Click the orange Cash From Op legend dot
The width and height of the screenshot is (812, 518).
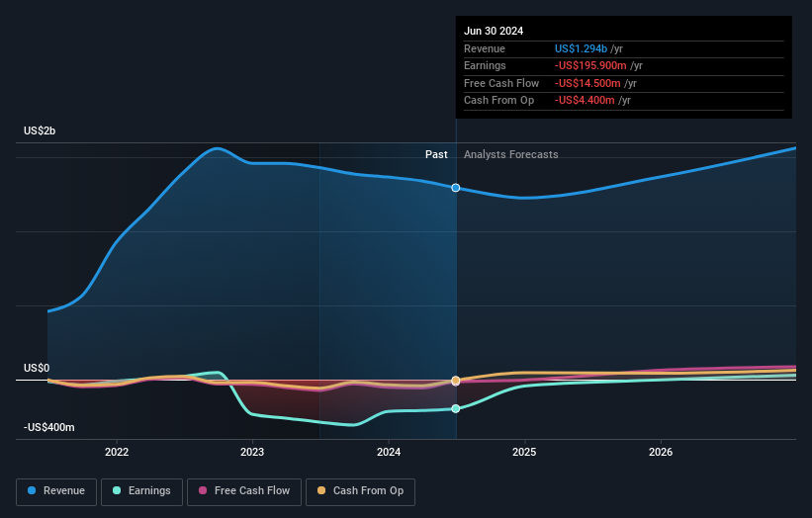point(321,490)
